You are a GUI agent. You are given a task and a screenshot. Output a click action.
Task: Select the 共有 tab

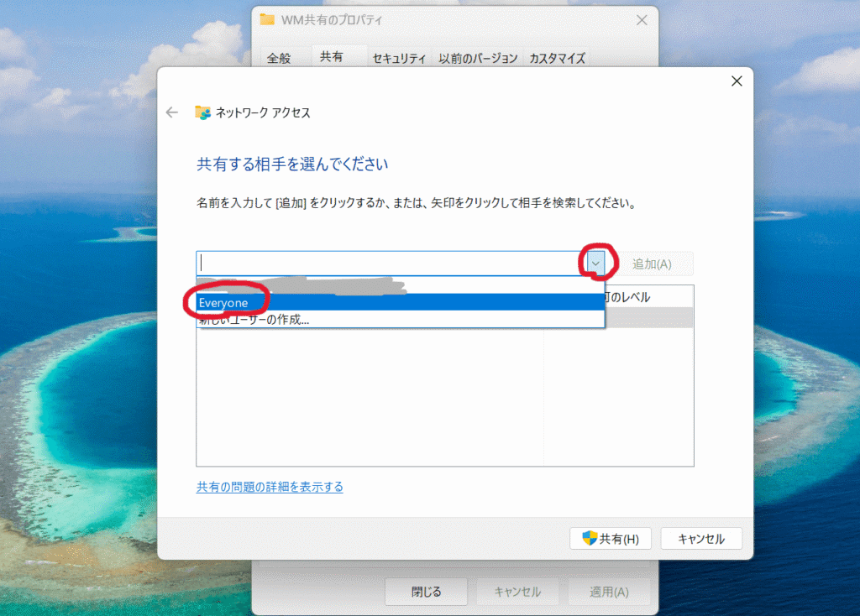[331, 57]
